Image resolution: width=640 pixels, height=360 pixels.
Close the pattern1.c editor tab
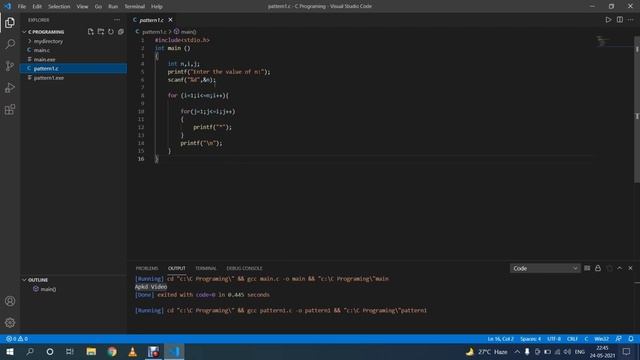point(170,20)
